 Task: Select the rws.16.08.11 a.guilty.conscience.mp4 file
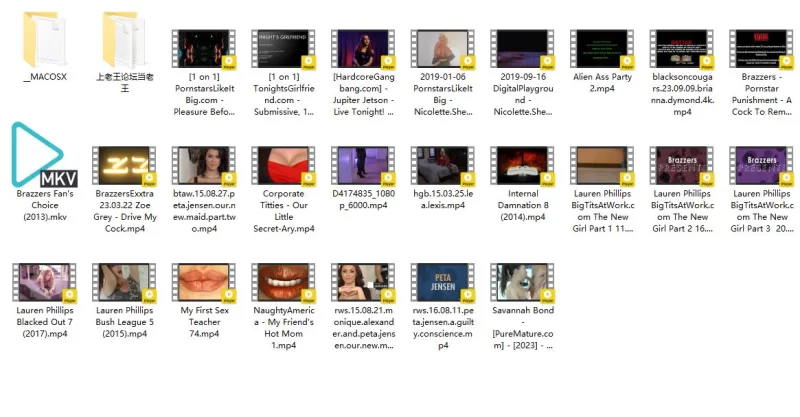(x=443, y=283)
